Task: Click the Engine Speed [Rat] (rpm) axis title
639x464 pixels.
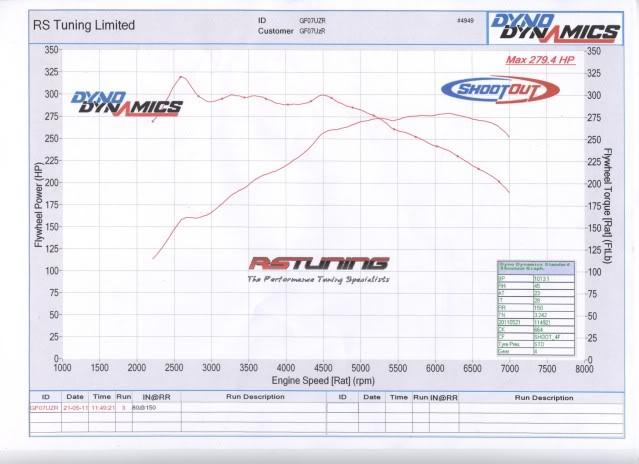Action: 323,380
